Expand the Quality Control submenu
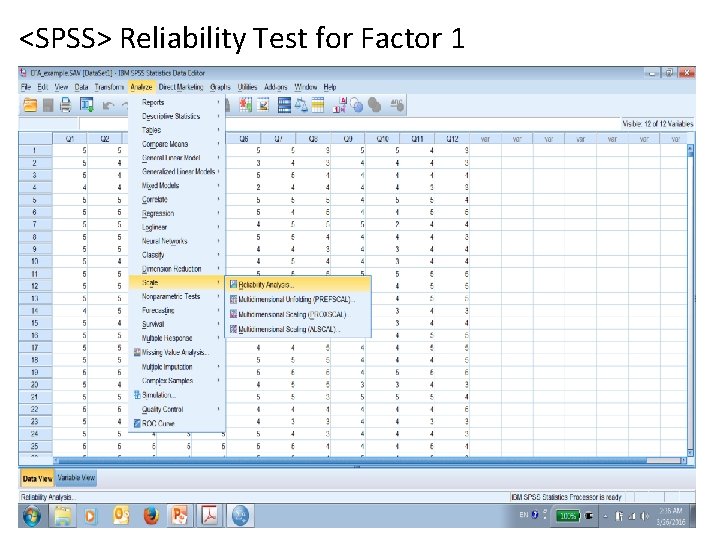 tap(177, 409)
